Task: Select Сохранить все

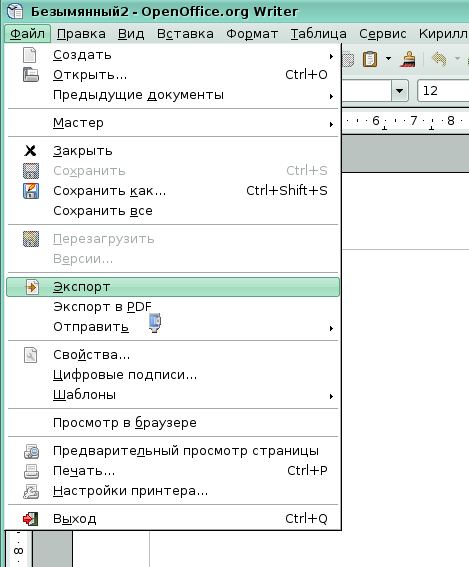Action: (173, 210)
